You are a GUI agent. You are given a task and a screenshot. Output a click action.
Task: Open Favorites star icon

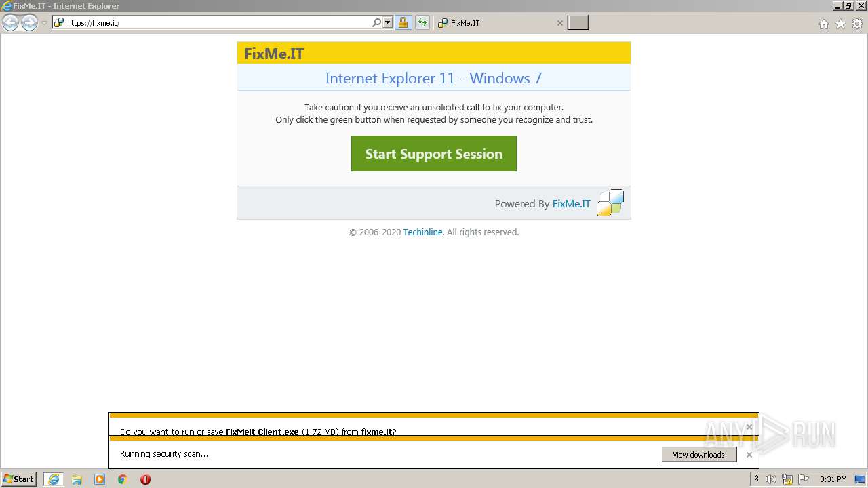coord(840,24)
